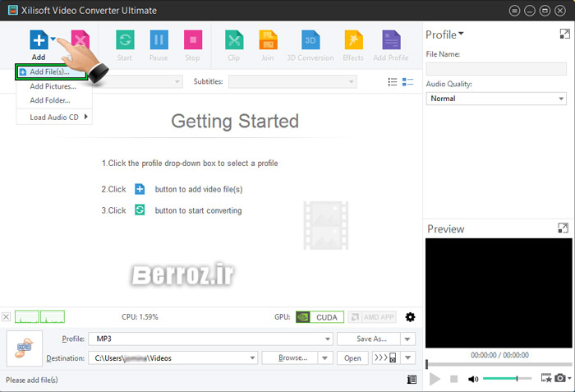Click the Browse... button
This screenshot has height=392, width=575.
point(292,357)
